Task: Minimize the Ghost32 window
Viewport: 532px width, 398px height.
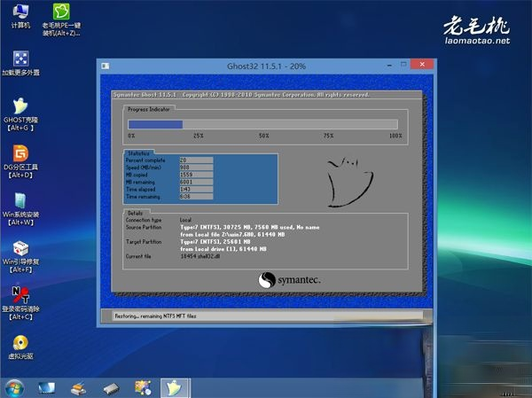Action: (389, 65)
